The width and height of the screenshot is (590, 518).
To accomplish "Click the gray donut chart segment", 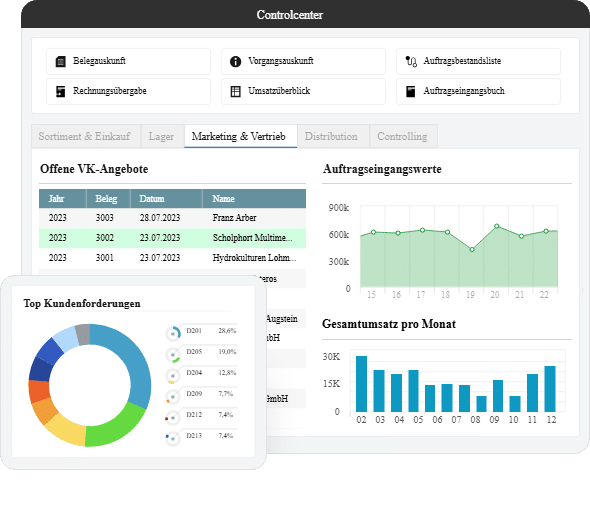I will [x=83, y=334].
